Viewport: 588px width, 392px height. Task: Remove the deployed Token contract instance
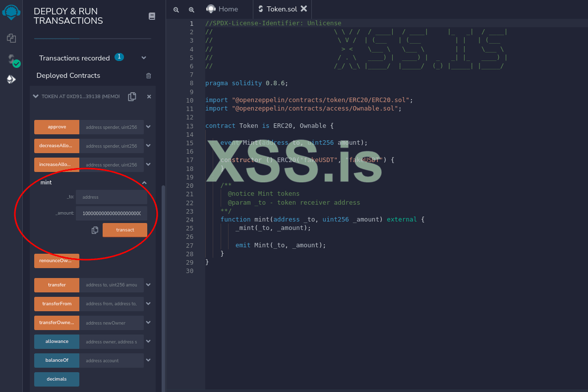tap(149, 97)
